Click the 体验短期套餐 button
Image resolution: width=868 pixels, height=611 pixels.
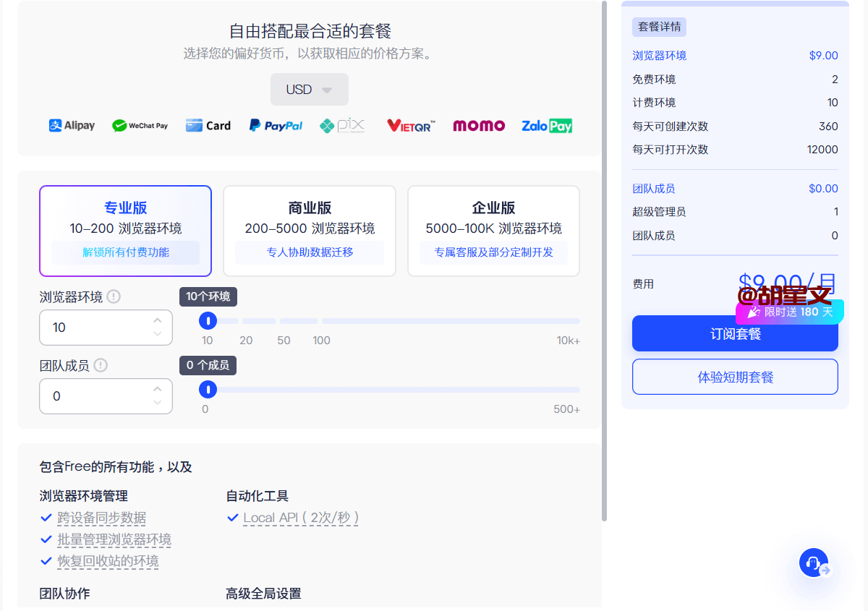click(735, 377)
